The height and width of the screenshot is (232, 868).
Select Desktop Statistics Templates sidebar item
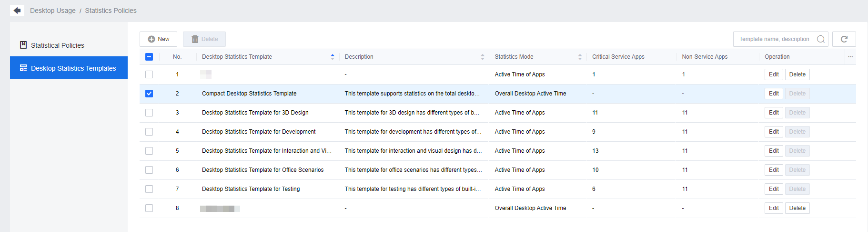click(73, 68)
